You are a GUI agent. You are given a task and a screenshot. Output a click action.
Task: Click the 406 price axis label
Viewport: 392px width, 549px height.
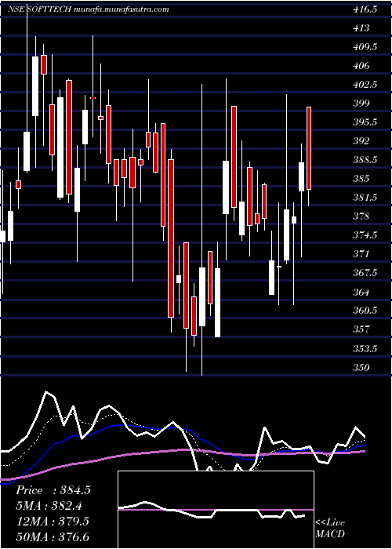361,66
